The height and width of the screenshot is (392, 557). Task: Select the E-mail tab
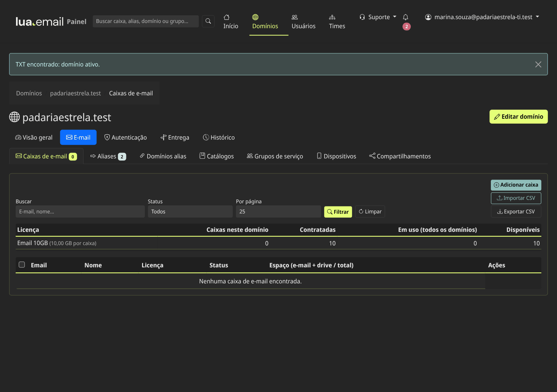(78, 138)
